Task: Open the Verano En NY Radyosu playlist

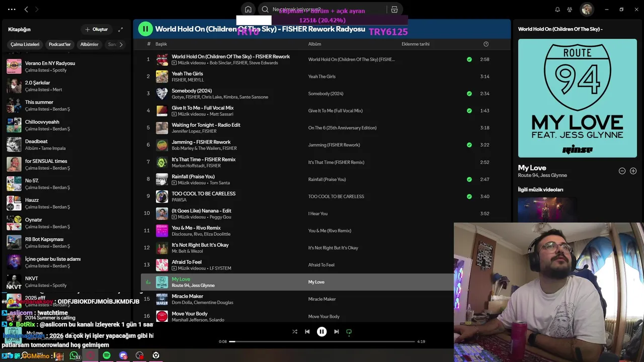Action: click(x=66, y=66)
